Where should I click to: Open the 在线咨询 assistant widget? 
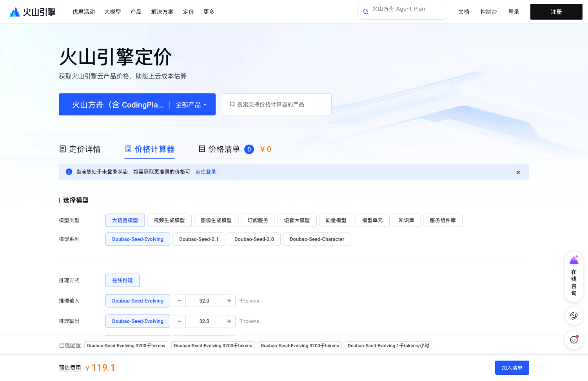[574, 276]
